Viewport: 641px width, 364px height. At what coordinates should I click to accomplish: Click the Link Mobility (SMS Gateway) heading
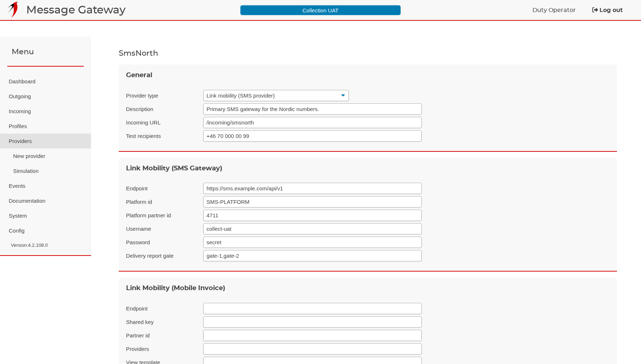coord(174,168)
